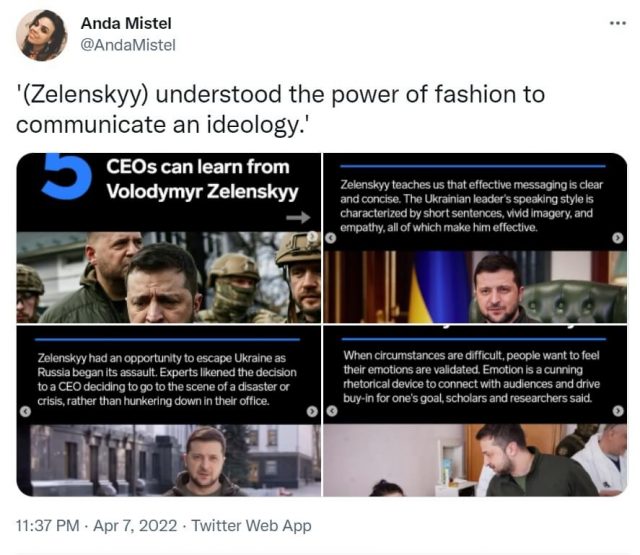This screenshot has width=640, height=555.
Task: Click next arrow on the 'escape Ukraine' slide
Action: [312, 411]
